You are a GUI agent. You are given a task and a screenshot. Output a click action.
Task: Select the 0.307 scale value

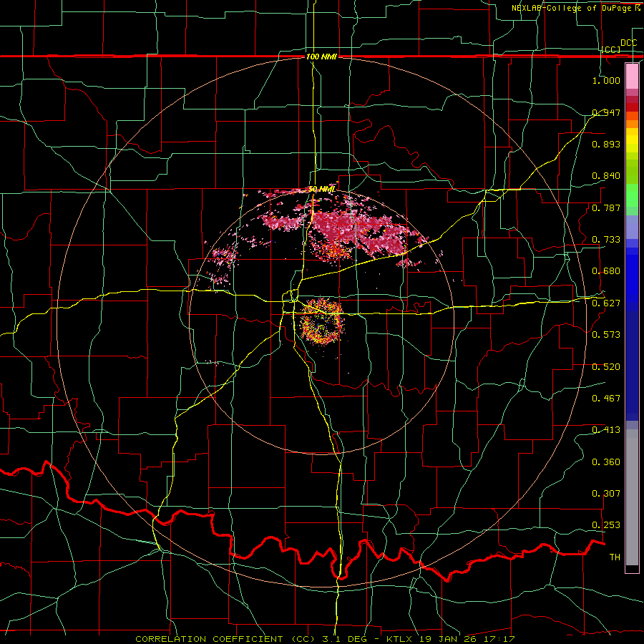pyautogui.click(x=606, y=494)
